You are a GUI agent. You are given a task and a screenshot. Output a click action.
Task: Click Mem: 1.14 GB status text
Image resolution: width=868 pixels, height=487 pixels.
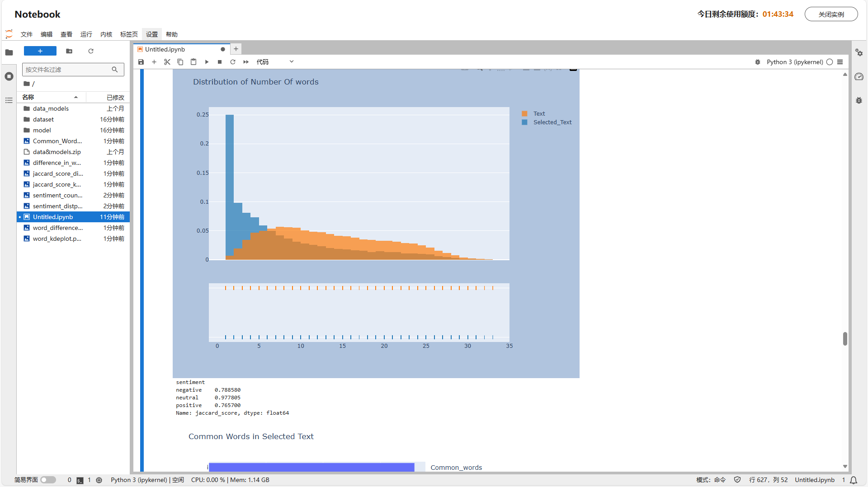(250, 480)
